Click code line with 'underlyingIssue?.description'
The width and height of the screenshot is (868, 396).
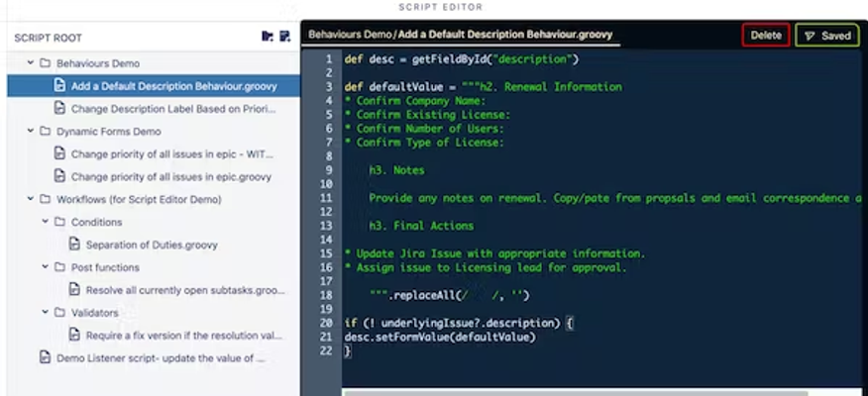coord(459,323)
